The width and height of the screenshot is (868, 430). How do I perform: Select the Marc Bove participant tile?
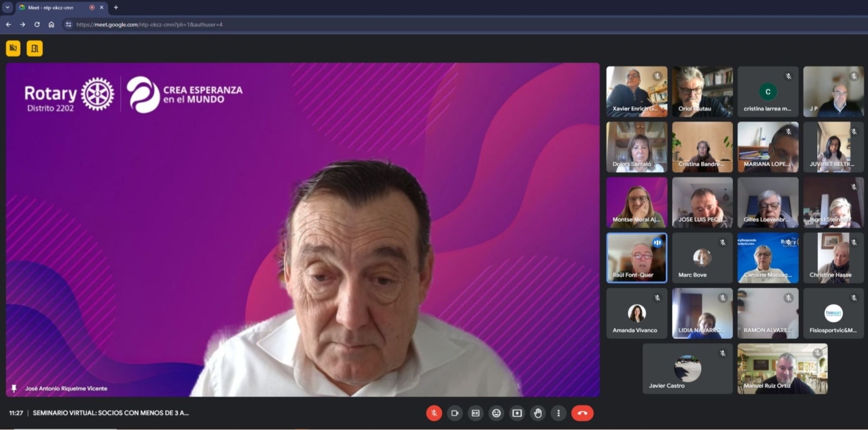(702, 258)
